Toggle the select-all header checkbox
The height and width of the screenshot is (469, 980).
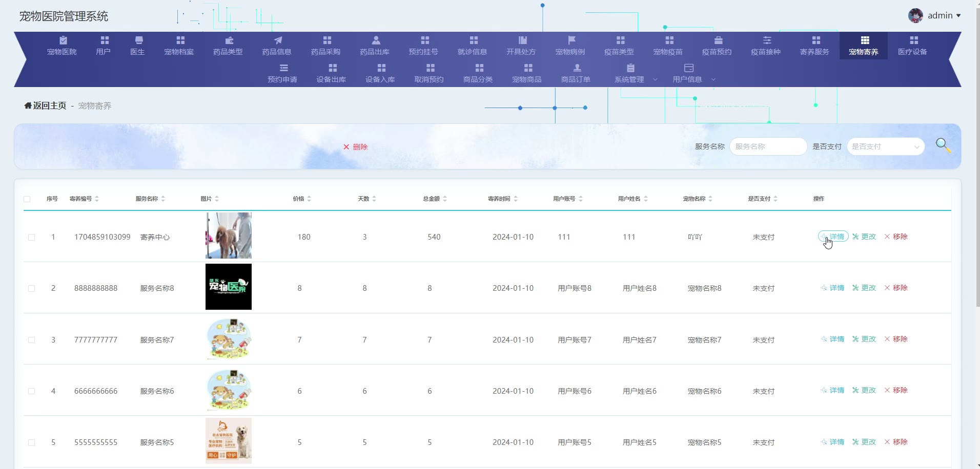point(27,199)
